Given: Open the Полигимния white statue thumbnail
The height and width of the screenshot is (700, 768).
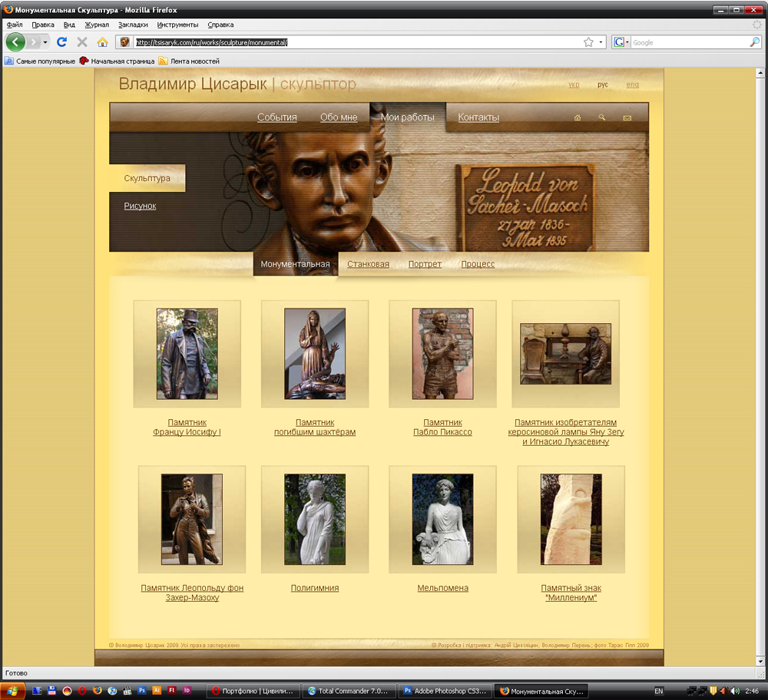Looking at the screenshot, I should 315,520.
